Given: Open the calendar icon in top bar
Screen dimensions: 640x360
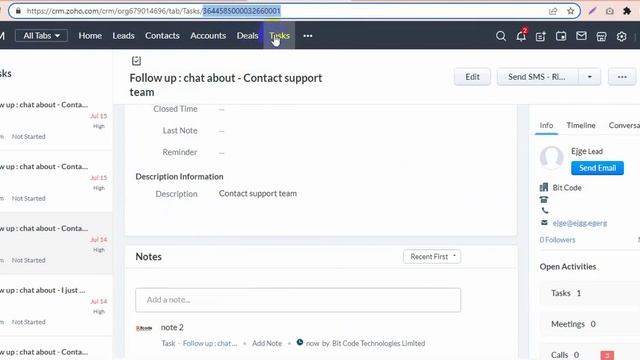Looking at the screenshot, I should [x=561, y=36].
